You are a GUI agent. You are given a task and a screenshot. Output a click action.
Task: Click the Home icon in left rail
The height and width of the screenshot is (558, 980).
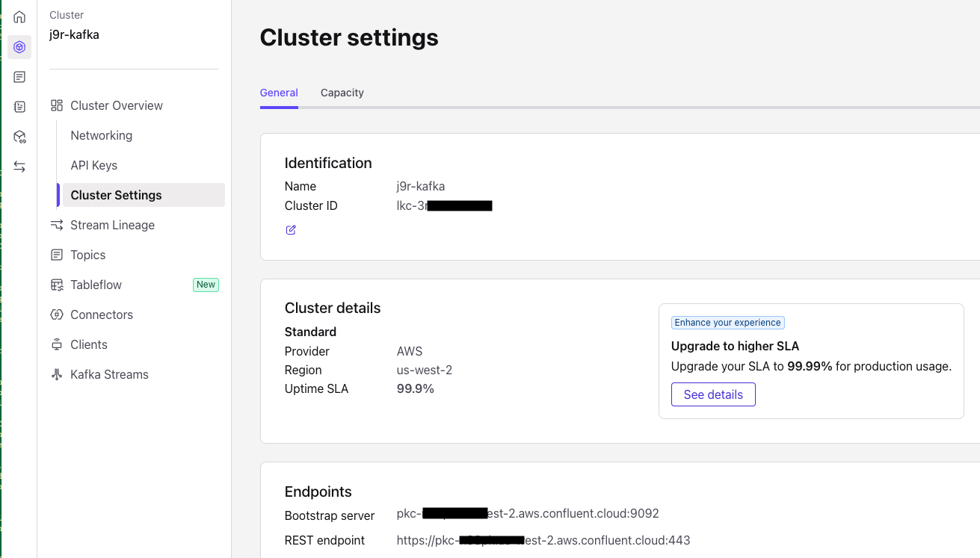coord(19,17)
